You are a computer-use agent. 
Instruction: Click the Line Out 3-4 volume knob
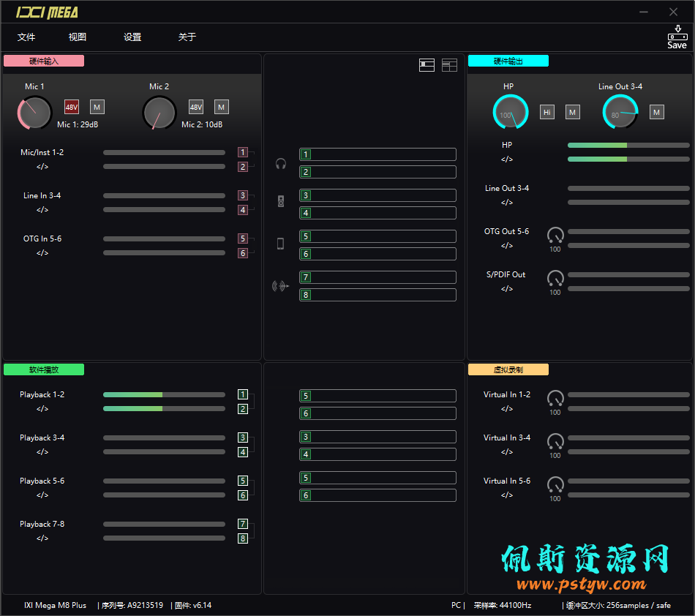click(620, 112)
